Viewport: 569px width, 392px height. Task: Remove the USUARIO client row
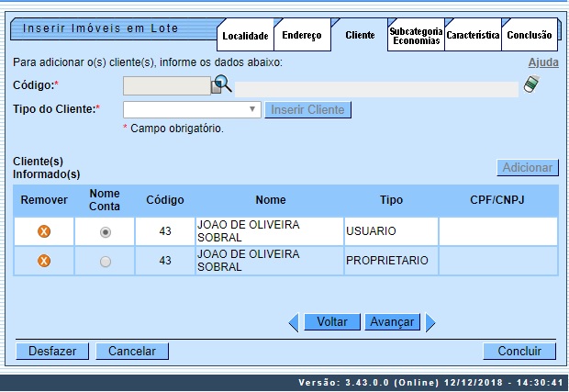[x=43, y=231]
